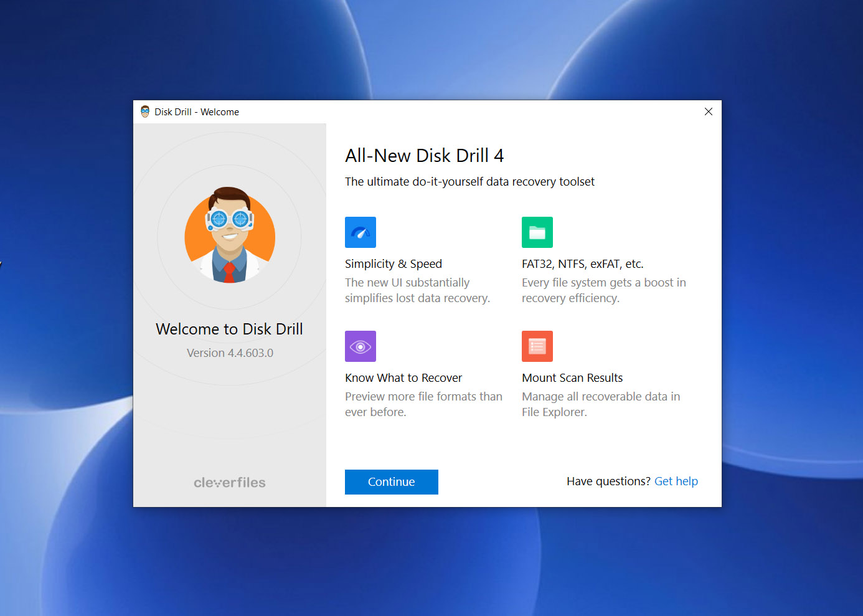863x616 pixels.
Task: Click the Disk Drill mascot avatar illustration
Action: pos(230,237)
